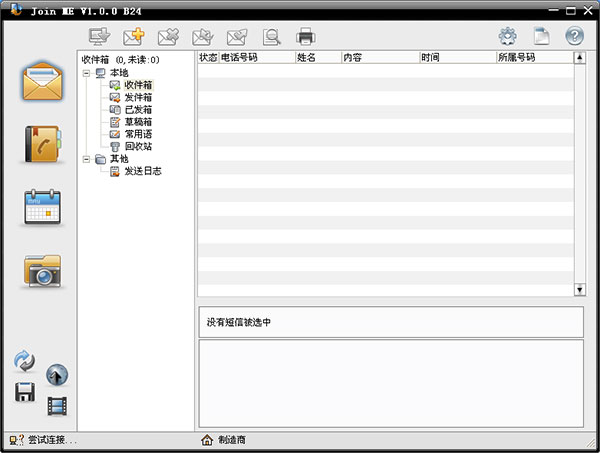Viewport: 600px width, 453px height.
Task: Open the SMS messages envelope section
Action: point(42,81)
